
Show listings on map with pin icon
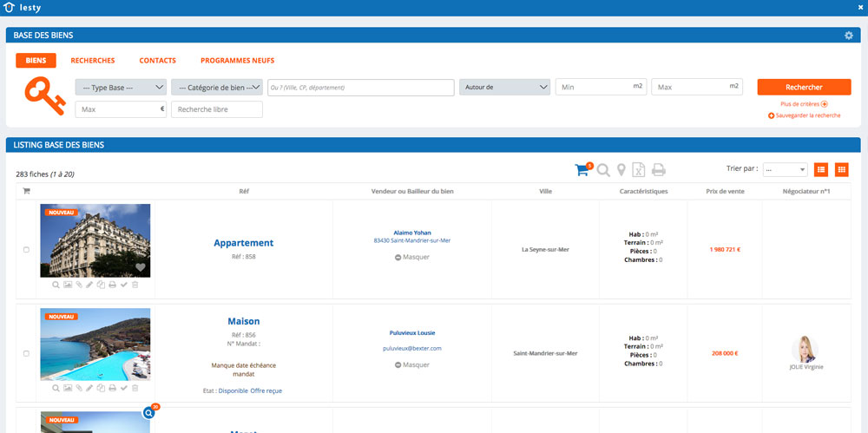point(621,170)
